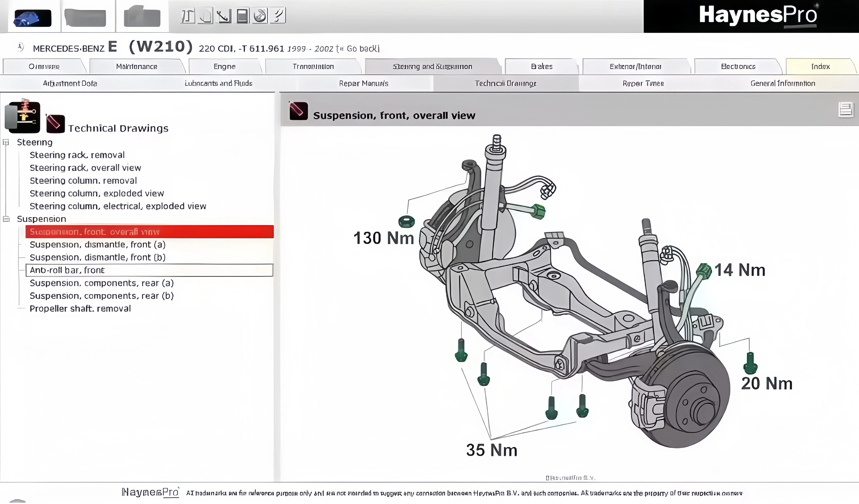Screen dimensions: 859x504
Task: Open Propeller shaft, removal drawing
Action: click(x=80, y=308)
